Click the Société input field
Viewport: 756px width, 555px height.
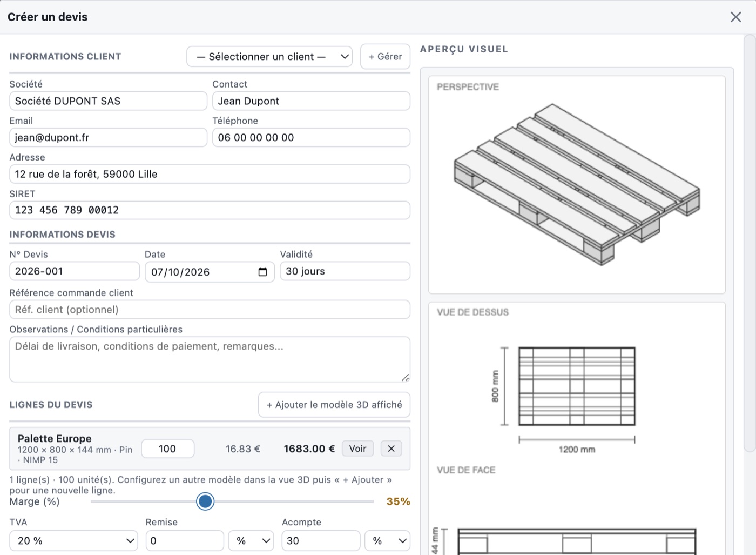pos(109,101)
